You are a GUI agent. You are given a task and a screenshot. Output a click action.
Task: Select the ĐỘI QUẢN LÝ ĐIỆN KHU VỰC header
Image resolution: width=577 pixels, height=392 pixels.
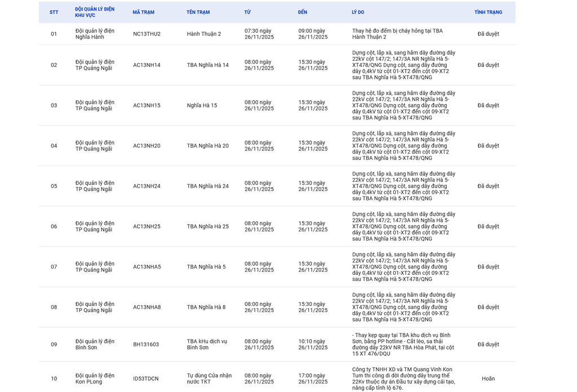click(95, 12)
